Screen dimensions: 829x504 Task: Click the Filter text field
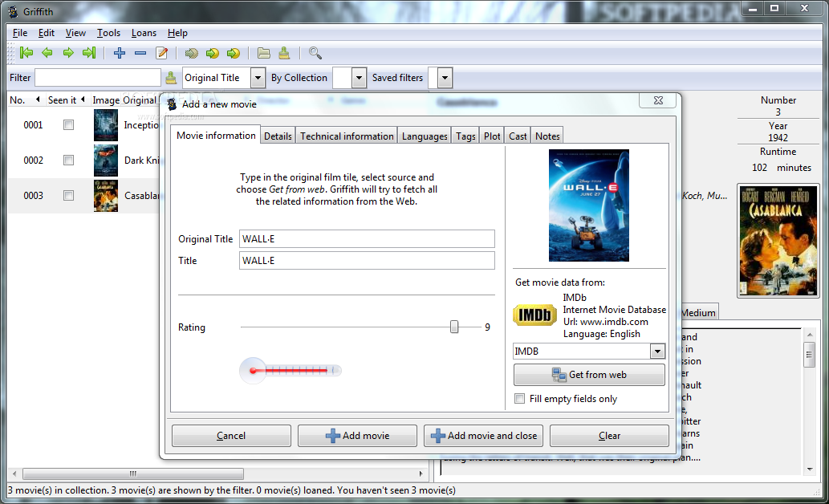98,77
